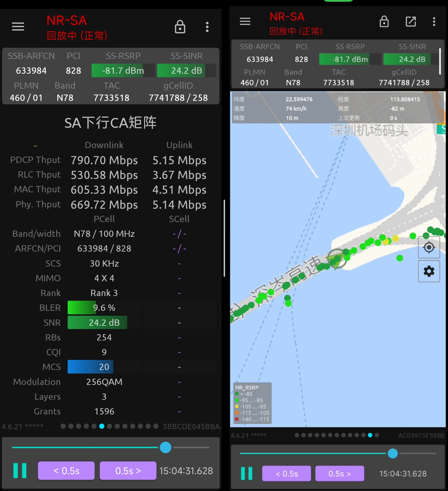Viewport: 448px width, 491px height.
Task: Click the right panel playback slider handle
Action: point(392,454)
